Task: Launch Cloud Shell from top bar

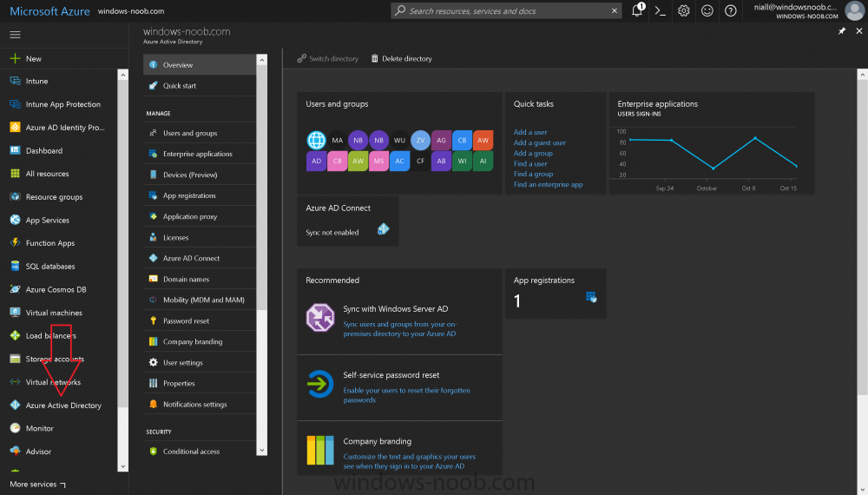Action: click(660, 10)
